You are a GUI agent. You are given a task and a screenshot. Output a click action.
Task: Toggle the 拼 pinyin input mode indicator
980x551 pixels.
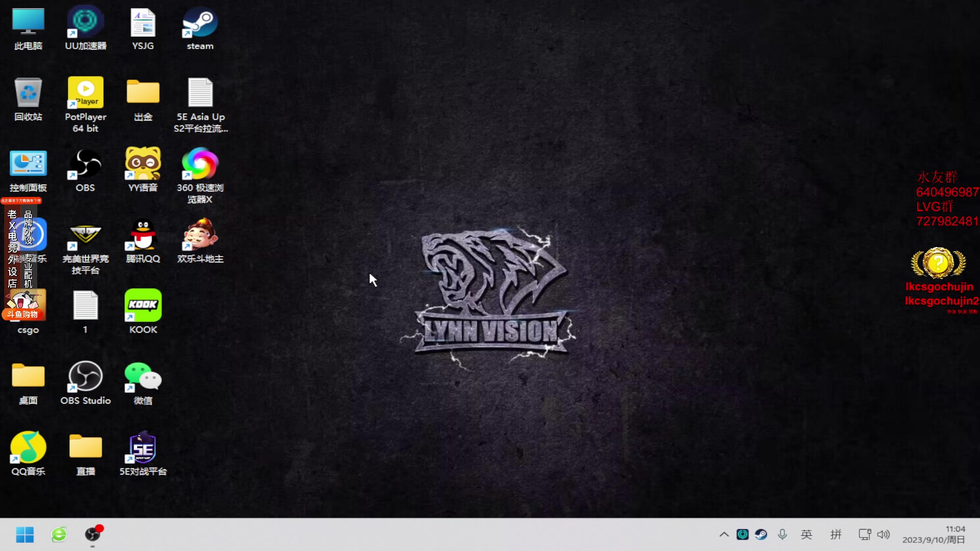click(836, 535)
